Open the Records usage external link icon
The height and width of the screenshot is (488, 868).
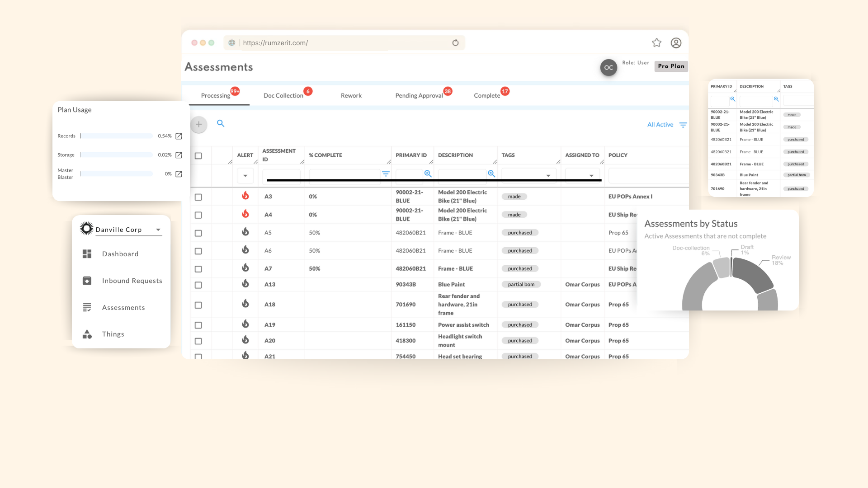click(179, 136)
